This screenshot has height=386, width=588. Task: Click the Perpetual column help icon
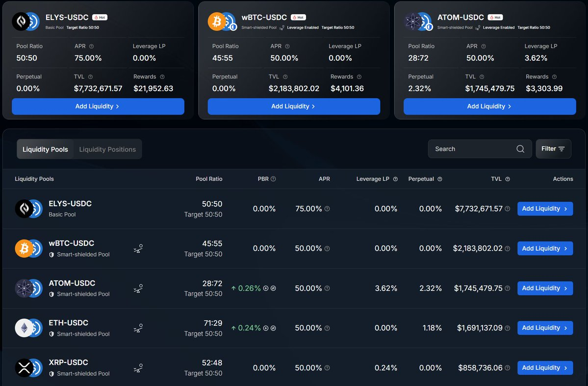pos(440,179)
